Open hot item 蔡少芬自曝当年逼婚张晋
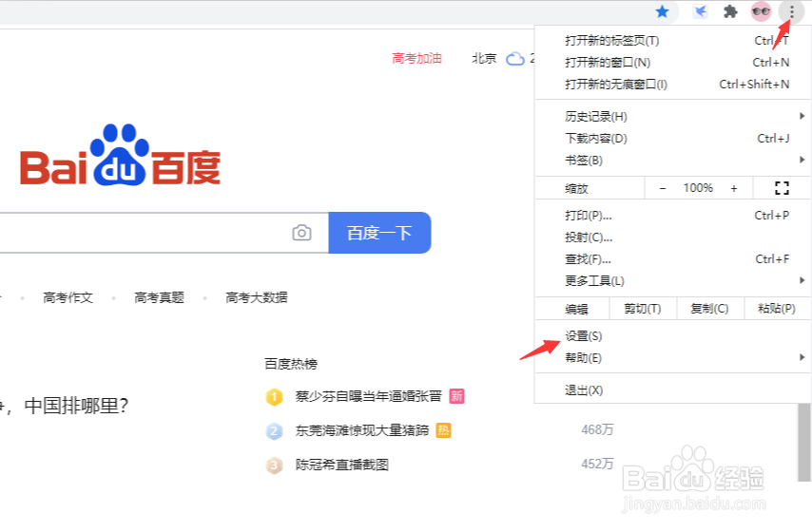812x532 pixels. pos(368,396)
